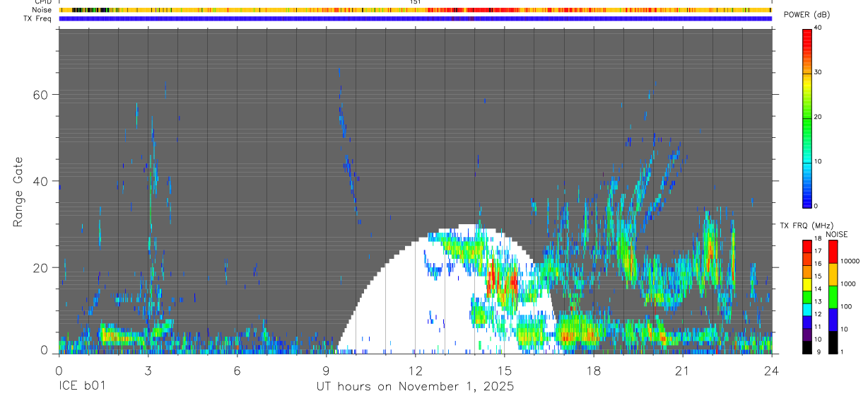The width and height of the screenshot is (868, 401).
Task: Click the 9 hour tick label
Action: 326,371
